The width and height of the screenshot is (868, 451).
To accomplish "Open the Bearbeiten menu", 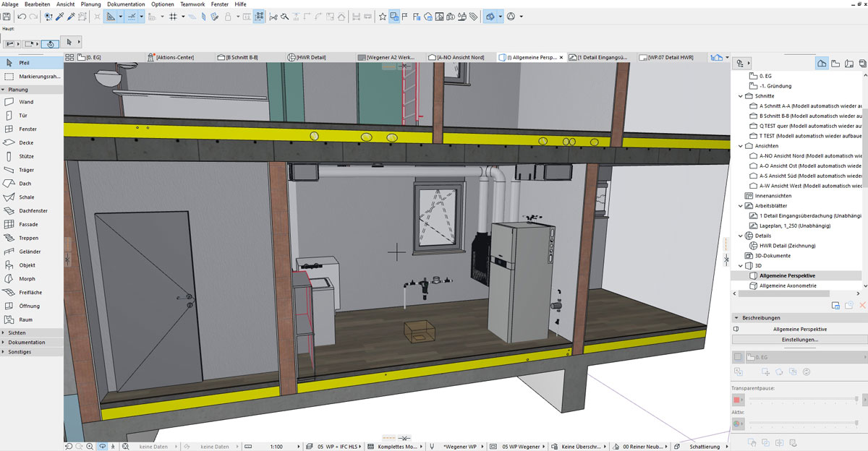I will (x=37, y=4).
